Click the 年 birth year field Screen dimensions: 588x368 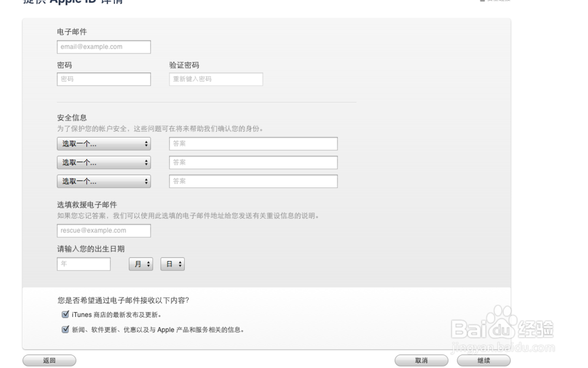[83, 264]
